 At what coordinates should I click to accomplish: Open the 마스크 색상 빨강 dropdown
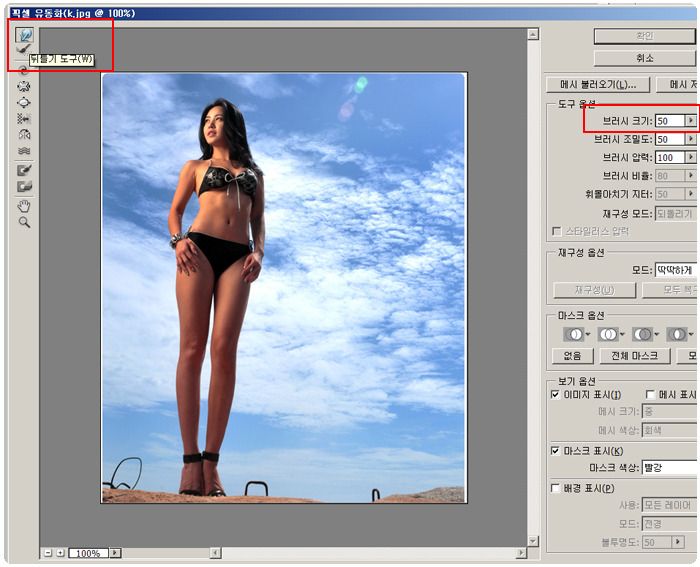pos(669,467)
